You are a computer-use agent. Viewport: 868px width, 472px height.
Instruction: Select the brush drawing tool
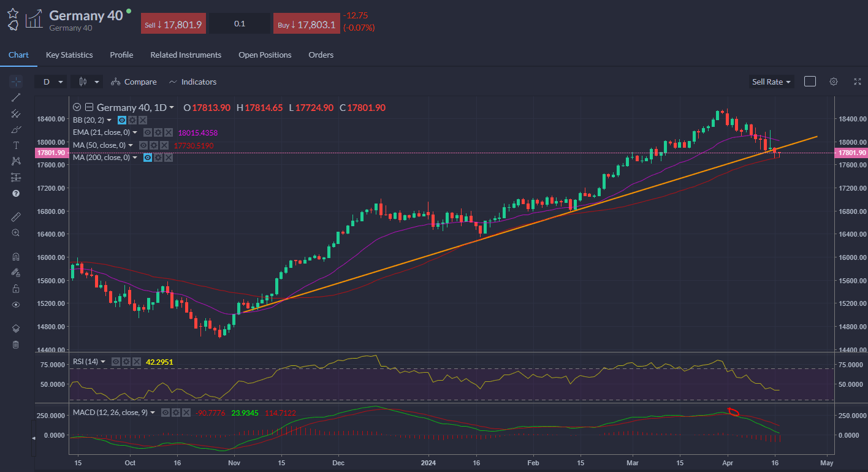tap(16, 129)
